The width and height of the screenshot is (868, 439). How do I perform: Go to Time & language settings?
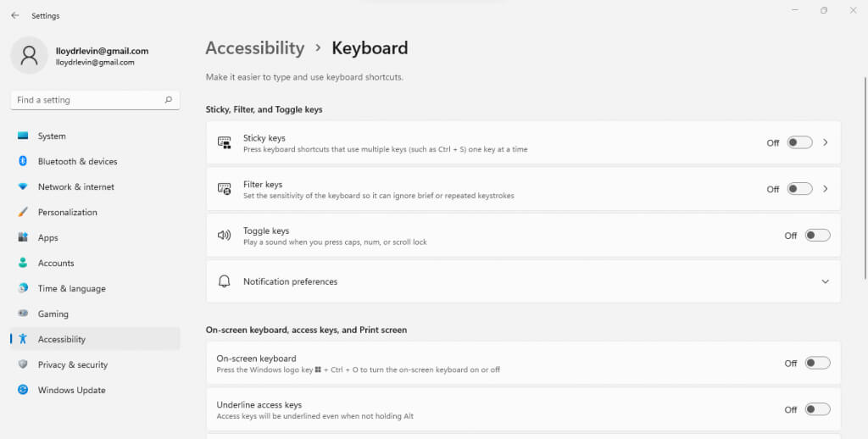click(71, 288)
